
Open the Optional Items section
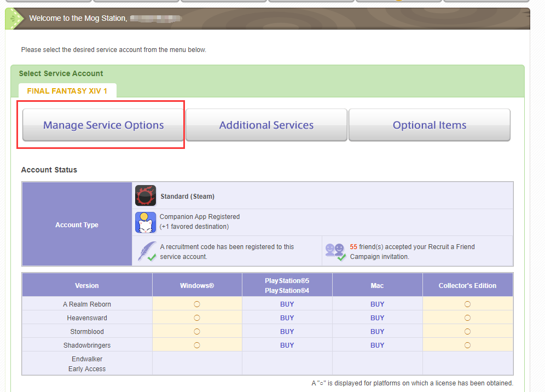coord(429,125)
